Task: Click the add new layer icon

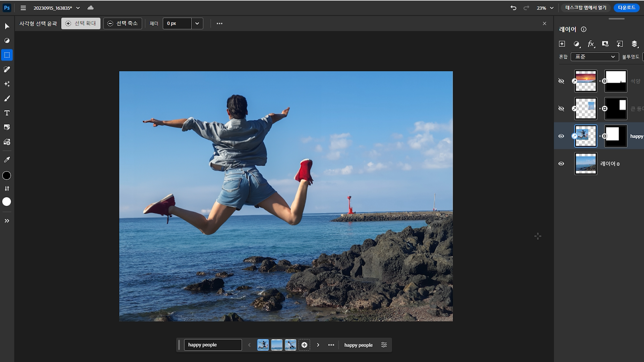Action: [562, 44]
